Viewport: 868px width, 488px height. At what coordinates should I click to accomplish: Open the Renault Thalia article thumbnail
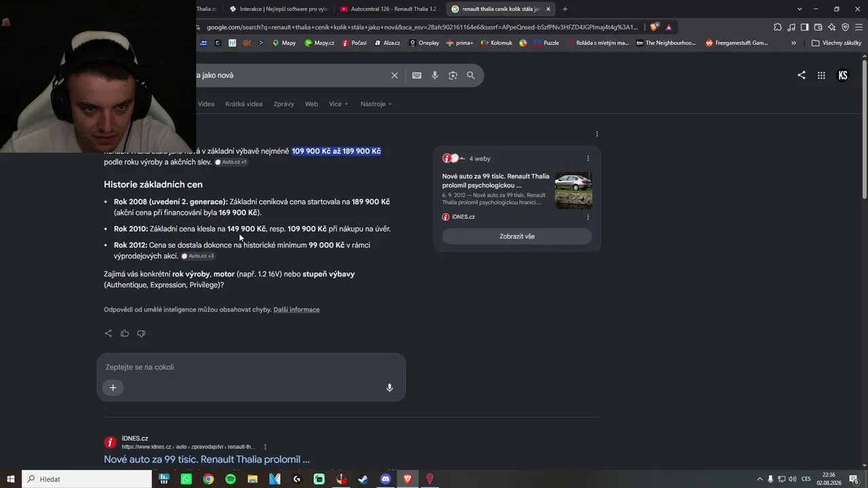click(574, 190)
